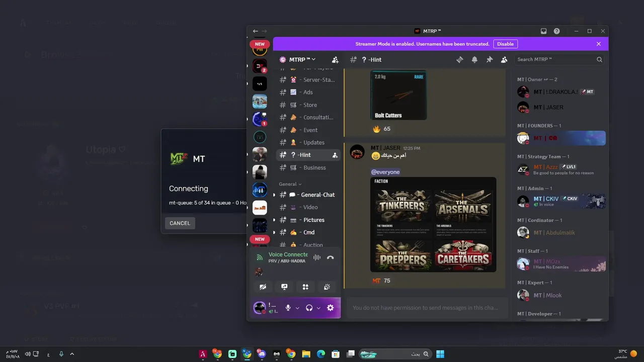Viewport: 644px width, 362px height.
Task: Start an activity from the voice panel
Action: tap(305, 287)
